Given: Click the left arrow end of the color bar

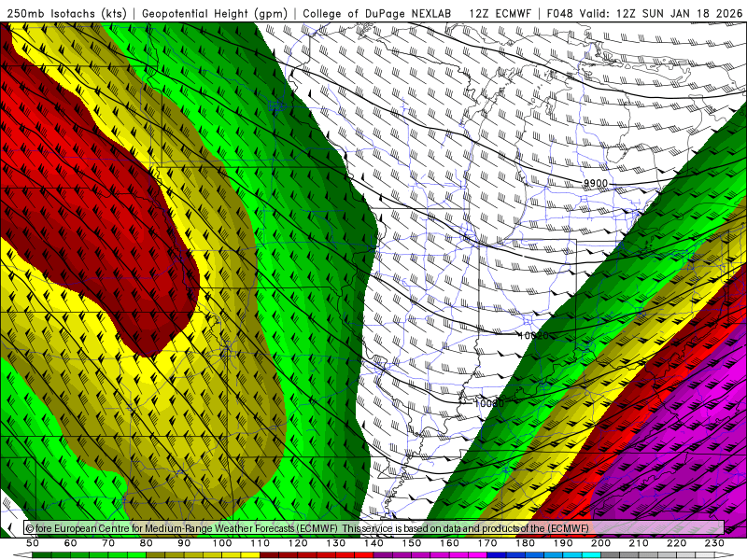Looking at the screenshot, I should (x=22, y=555).
